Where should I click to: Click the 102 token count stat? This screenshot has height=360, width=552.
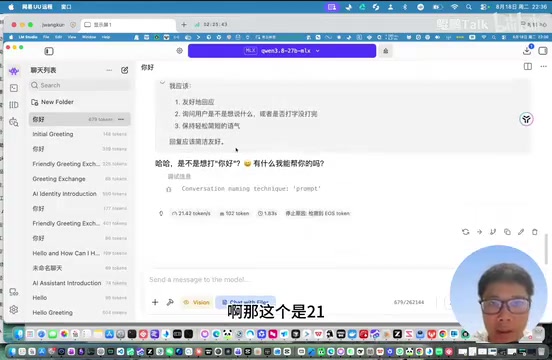pyautogui.click(x=234, y=213)
